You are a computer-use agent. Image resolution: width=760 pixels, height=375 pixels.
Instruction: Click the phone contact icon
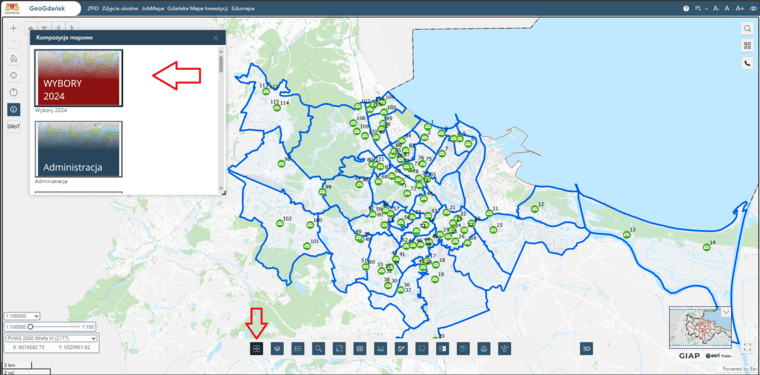747,63
